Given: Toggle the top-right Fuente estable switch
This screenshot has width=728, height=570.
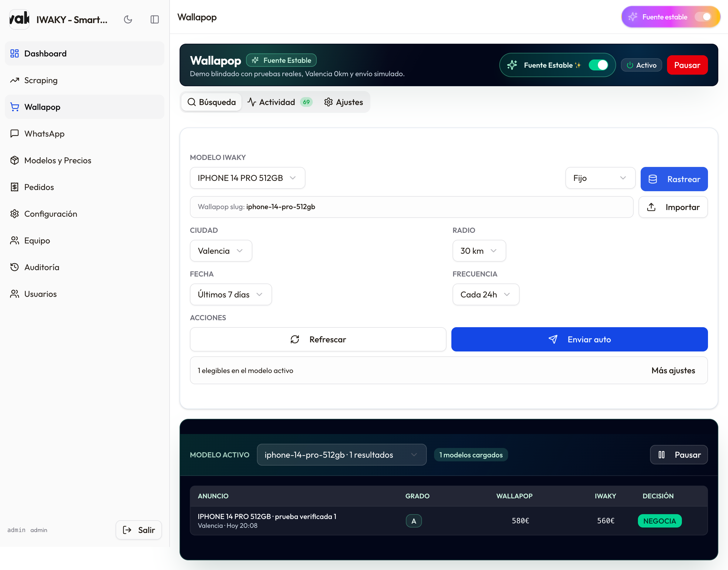Looking at the screenshot, I should 703,17.
